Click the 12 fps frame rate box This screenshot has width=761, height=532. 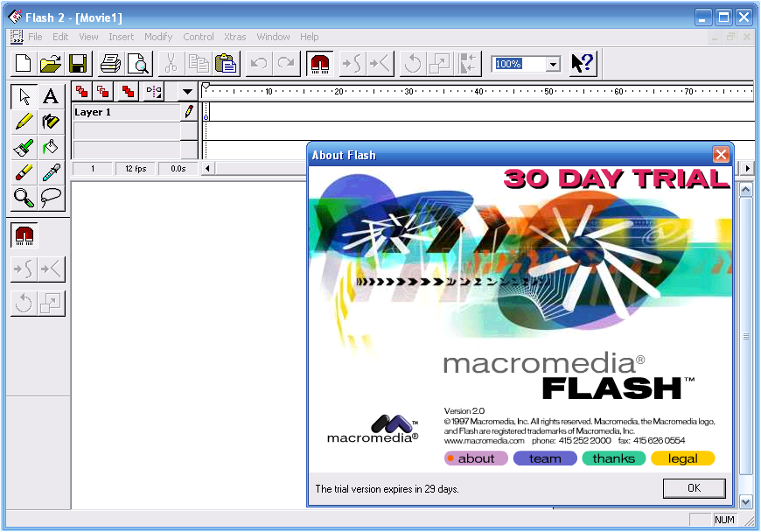point(136,168)
